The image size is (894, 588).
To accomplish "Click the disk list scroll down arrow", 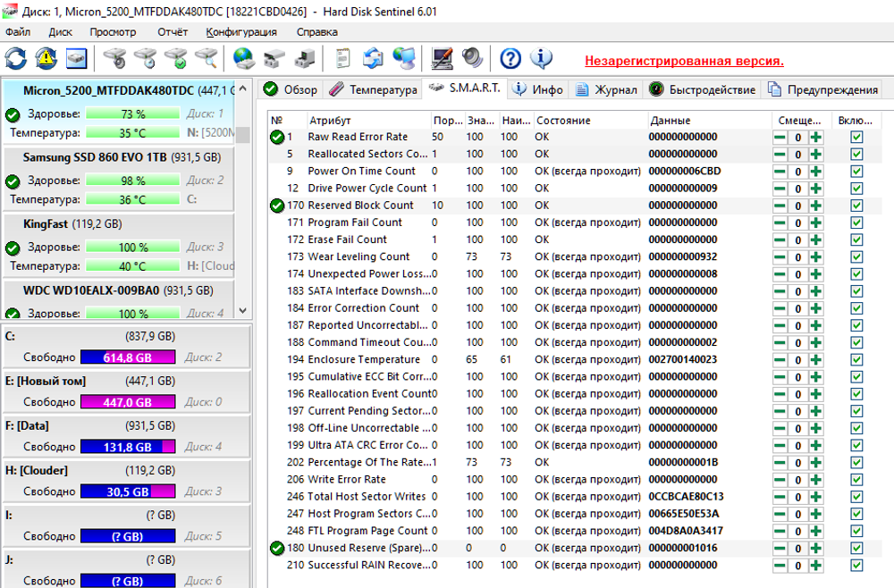I will coord(243,311).
